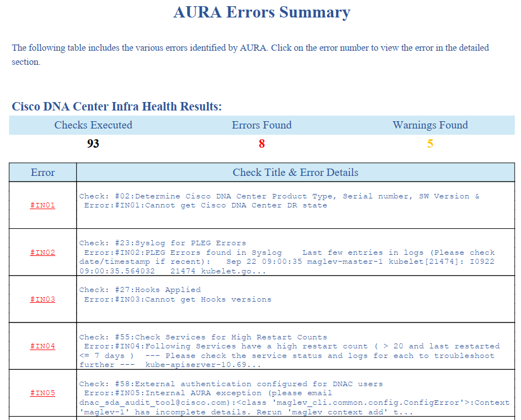The image size is (521, 420).
Task: Click the #IN02 error number link
Action: click(43, 252)
